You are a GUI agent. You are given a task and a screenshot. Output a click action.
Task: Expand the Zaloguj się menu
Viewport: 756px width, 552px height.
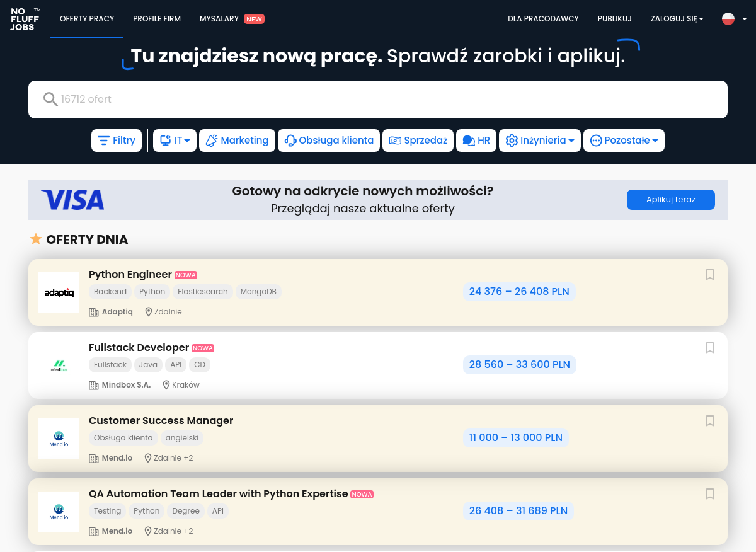(677, 19)
